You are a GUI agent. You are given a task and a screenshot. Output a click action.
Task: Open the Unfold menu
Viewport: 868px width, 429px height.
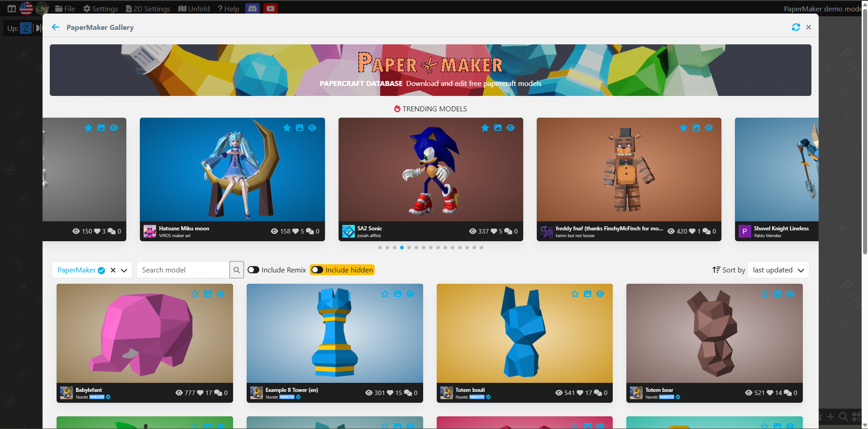[x=194, y=9]
